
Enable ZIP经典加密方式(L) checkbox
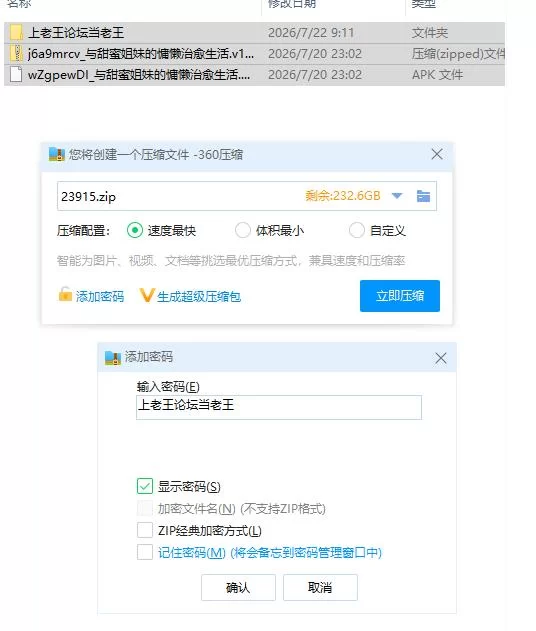click(145, 530)
